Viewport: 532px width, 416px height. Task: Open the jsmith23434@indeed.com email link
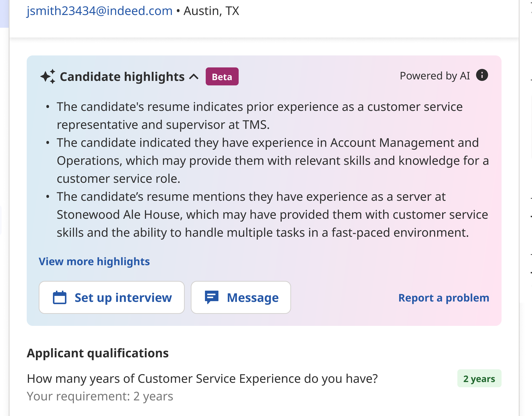[99, 11]
